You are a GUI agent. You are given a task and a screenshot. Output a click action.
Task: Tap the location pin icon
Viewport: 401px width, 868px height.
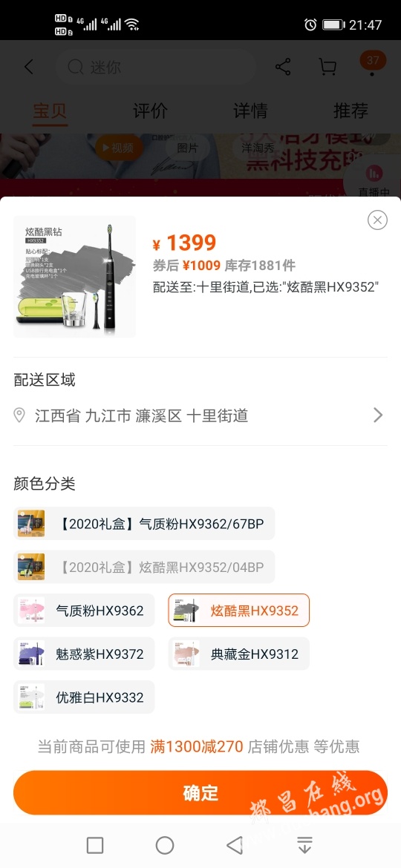tap(19, 415)
